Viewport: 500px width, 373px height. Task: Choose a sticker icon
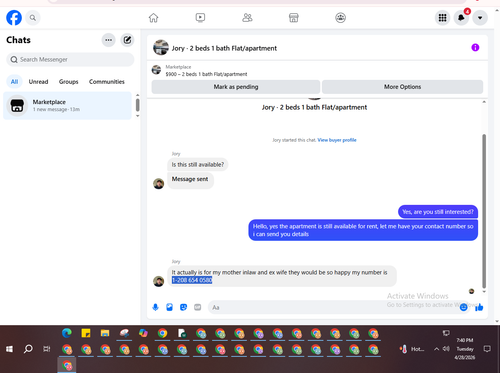183,307
